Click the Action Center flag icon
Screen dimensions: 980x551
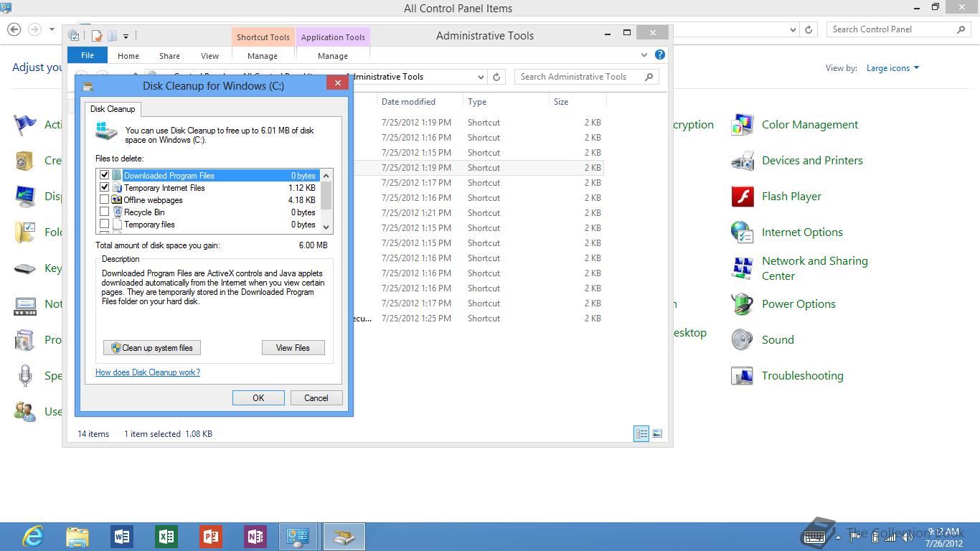click(x=25, y=125)
